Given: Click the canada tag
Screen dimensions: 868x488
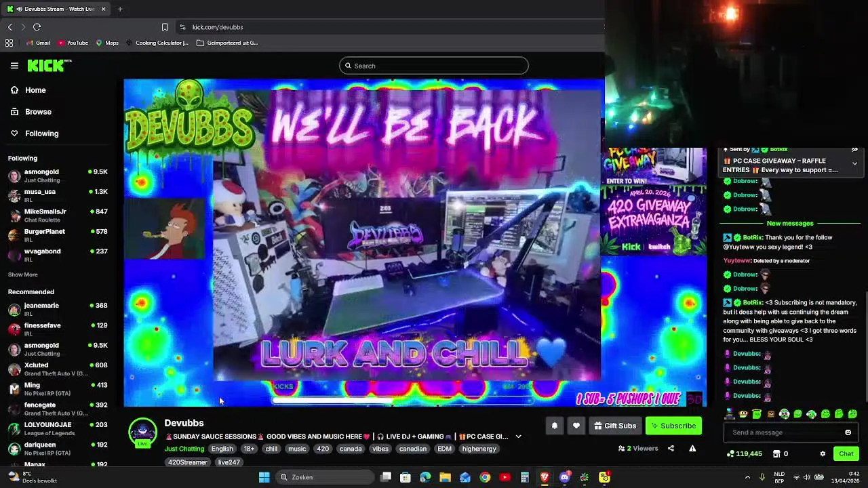Looking at the screenshot, I should [x=351, y=449].
